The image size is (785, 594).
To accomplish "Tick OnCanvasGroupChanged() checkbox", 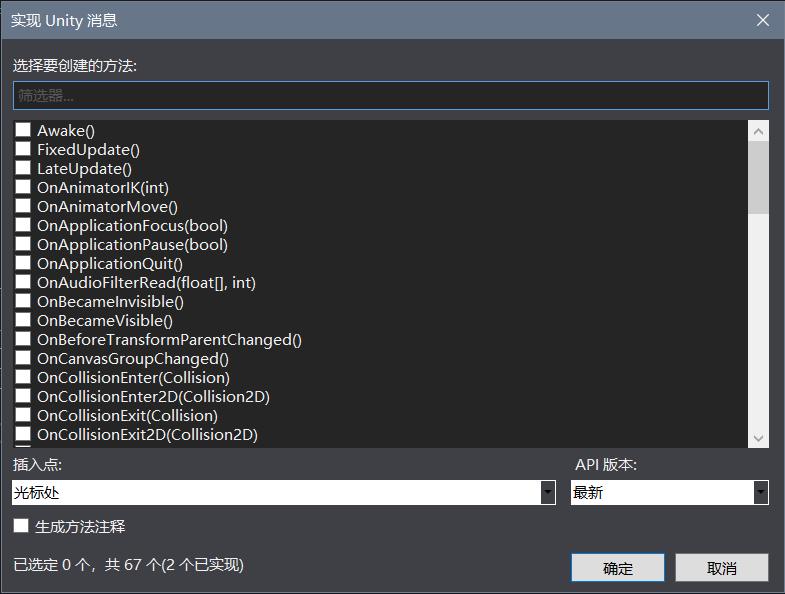I will pyautogui.click(x=23, y=359).
